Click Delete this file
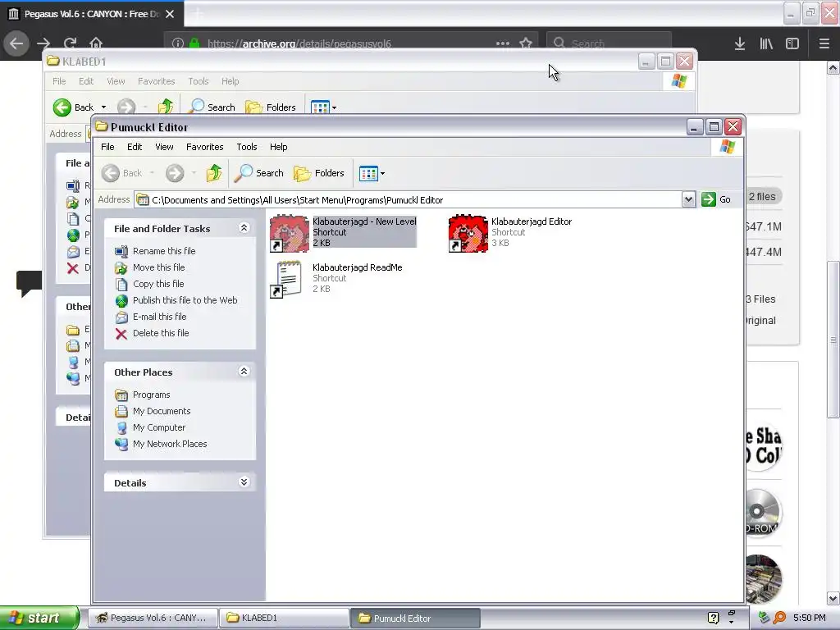 click(161, 333)
